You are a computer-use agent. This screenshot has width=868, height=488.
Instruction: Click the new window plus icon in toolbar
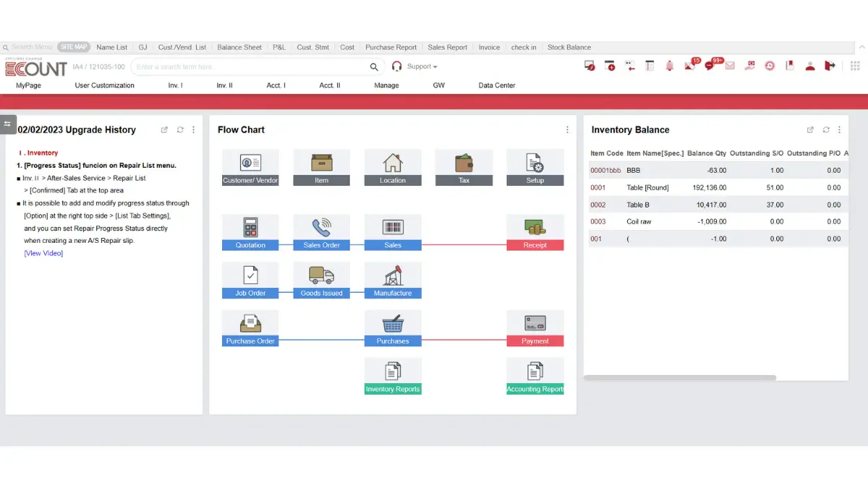pos(610,66)
